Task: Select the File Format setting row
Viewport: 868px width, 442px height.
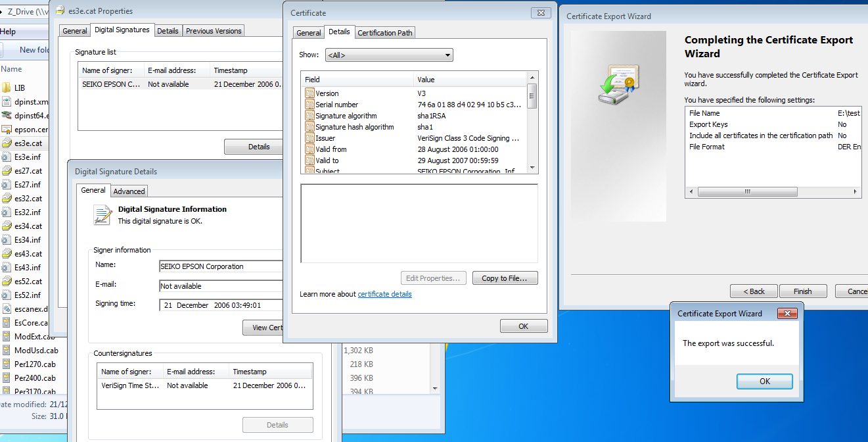Action: pyautogui.click(x=773, y=147)
